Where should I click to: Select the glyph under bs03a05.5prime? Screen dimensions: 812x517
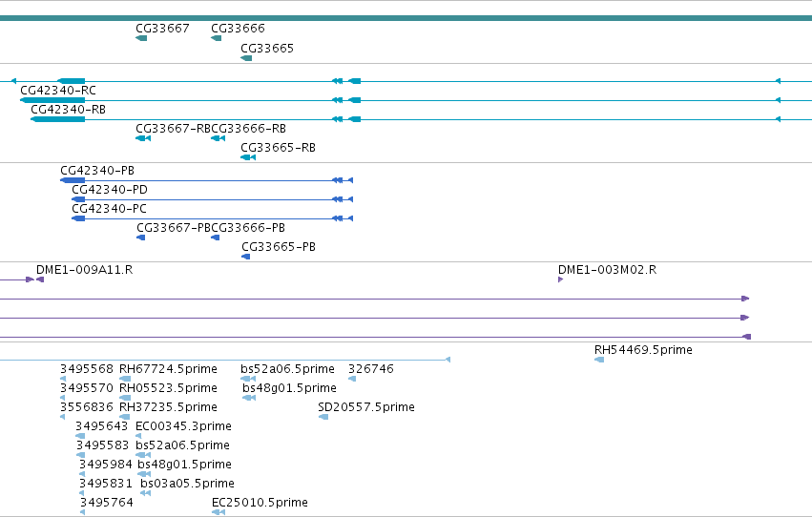coord(146,493)
